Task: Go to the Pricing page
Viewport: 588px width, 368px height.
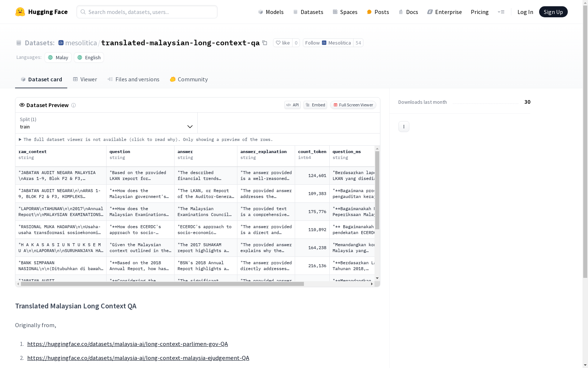Action: 480,12
